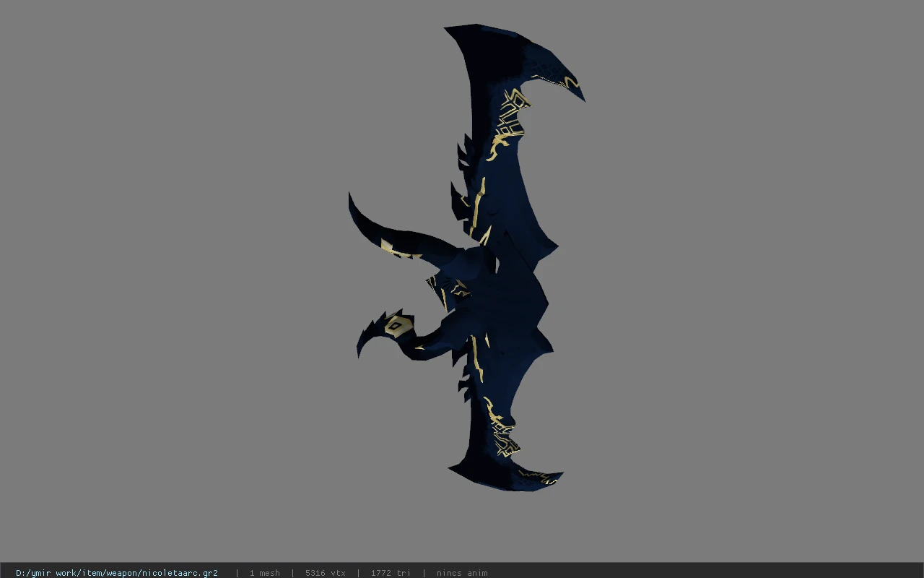
Task: Click the '5316 vtx' vertex count
Action: (326, 573)
